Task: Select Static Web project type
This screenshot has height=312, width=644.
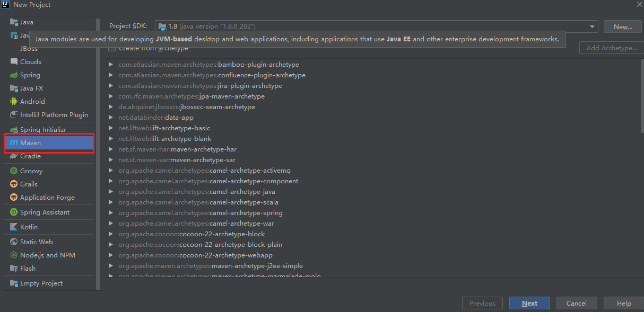Action: [36, 242]
